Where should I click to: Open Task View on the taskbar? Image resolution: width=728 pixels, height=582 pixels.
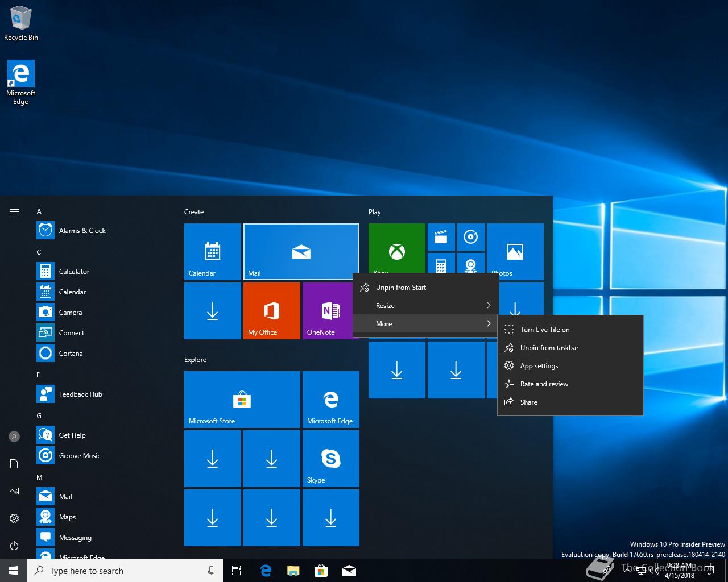pyautogui.click(x=237, y=571)
